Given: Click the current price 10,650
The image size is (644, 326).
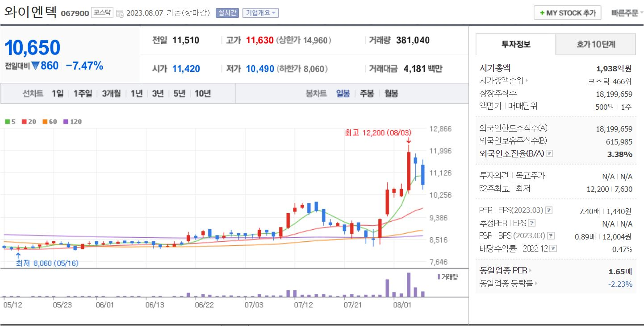Looking at the screenshot, I should (x=32, y=48).
